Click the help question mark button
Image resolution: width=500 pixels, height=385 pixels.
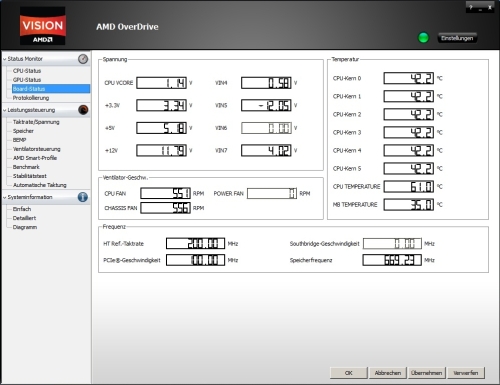coord(471,7)
